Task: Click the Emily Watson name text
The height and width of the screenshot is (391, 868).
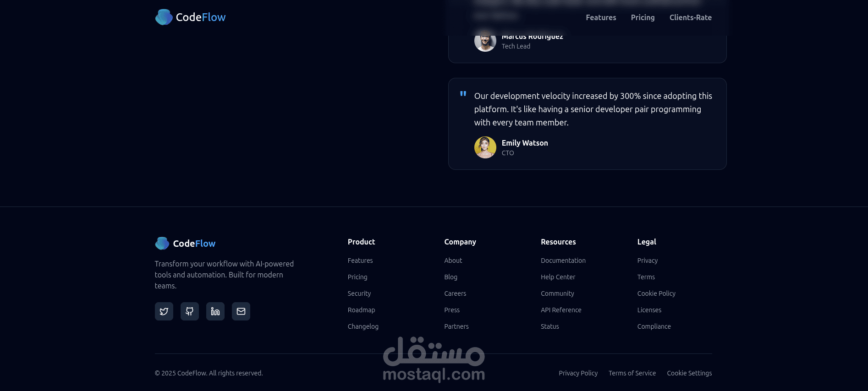Action: click(x=525, y=143)
